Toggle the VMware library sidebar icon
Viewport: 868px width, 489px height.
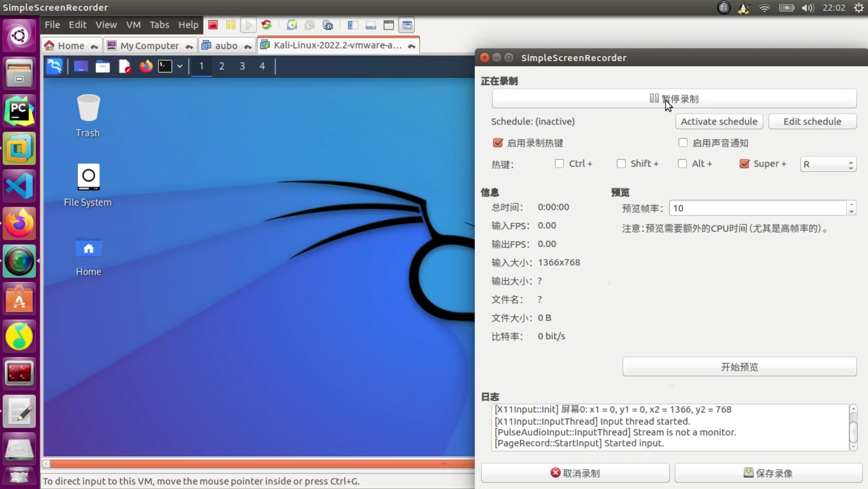353,25
